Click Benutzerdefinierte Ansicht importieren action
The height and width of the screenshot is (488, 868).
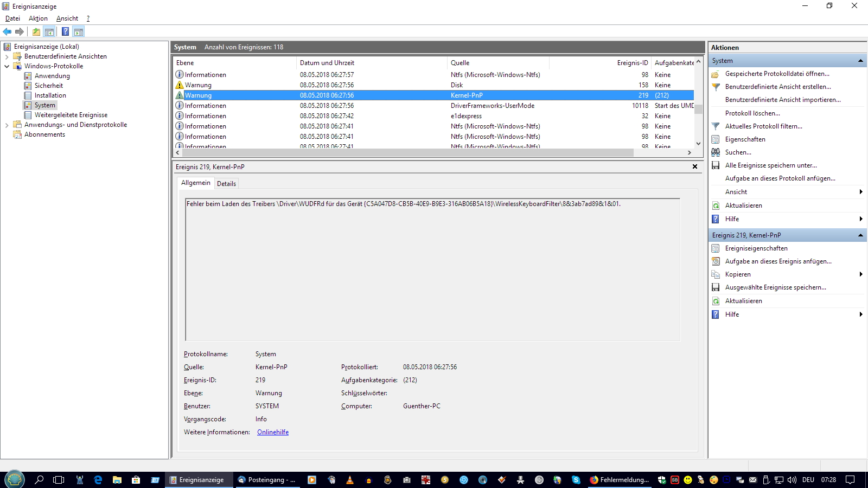click(783, 100)
